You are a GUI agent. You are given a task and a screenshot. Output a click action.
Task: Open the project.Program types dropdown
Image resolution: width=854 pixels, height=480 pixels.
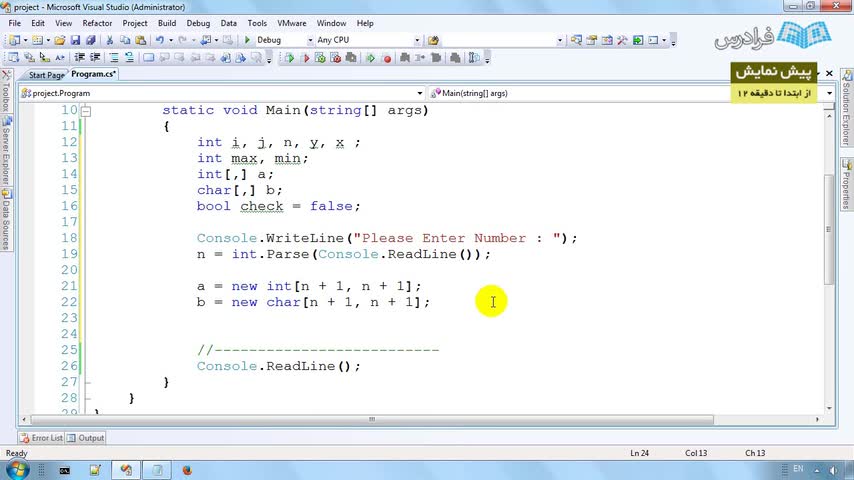[419, 93]
